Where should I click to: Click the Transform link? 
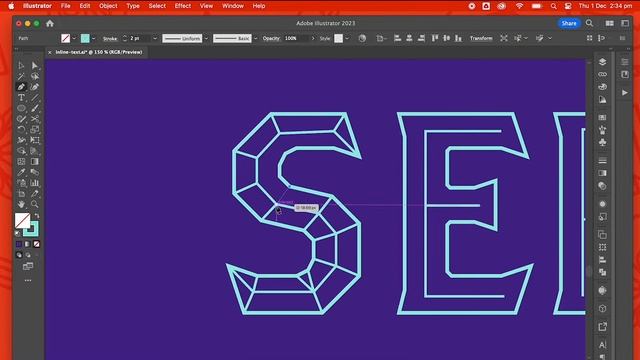point(481,38)
